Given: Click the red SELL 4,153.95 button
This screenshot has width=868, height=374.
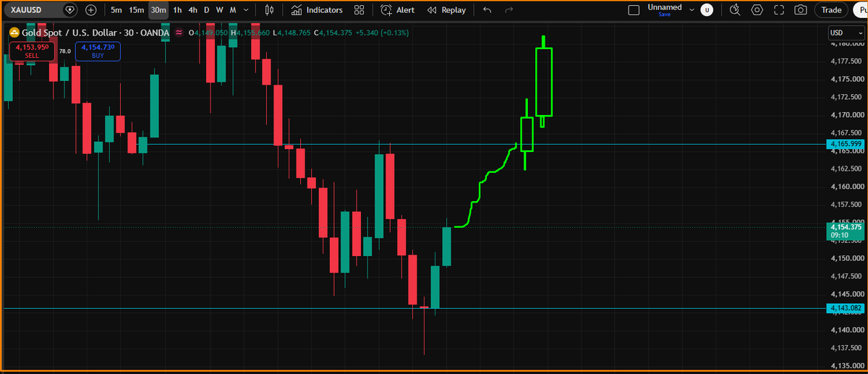Looking at the screenshot, I should 31,51.
